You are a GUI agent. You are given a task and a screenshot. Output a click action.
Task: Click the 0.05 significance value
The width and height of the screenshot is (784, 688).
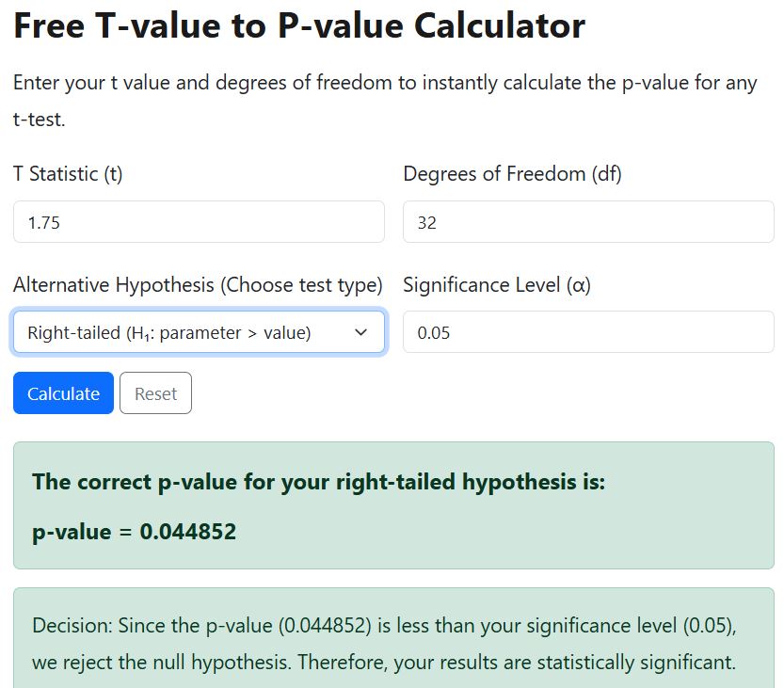[429, 331]
